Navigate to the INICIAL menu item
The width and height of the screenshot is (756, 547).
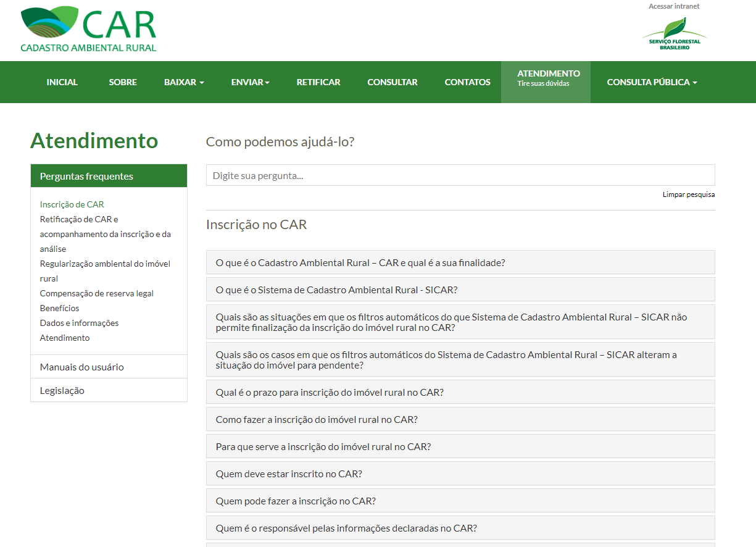(62, 81)
